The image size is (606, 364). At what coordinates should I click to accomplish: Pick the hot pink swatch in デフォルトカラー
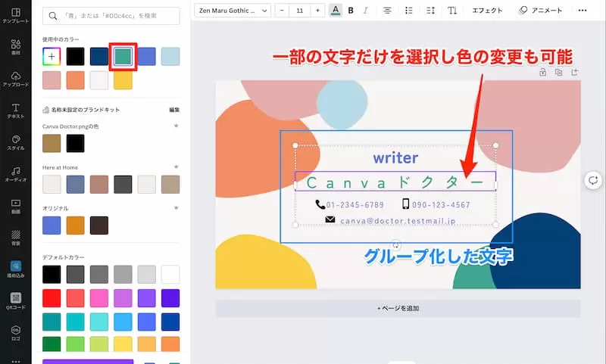click(99, 298)
